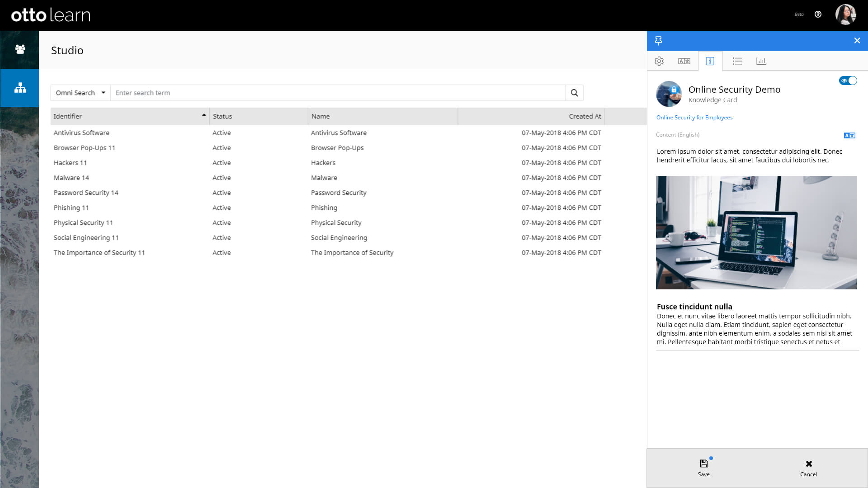Select Social Engineering 11 identifier
868x488 pixels.
tap(86, 237)
